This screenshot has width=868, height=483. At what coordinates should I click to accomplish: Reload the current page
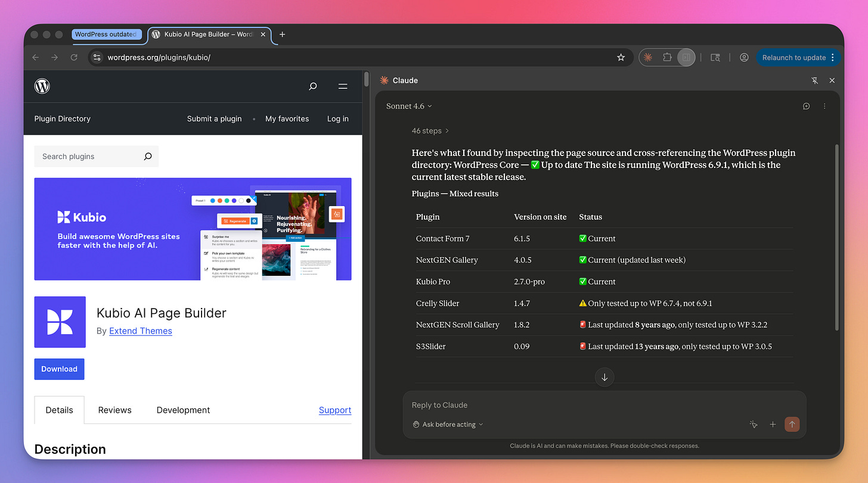pyautogui.click(x=74, y=58)
